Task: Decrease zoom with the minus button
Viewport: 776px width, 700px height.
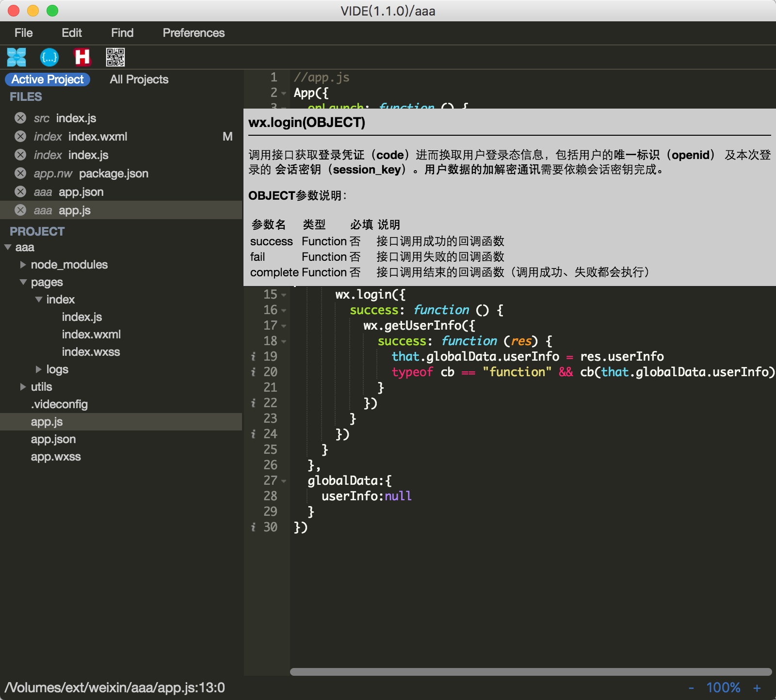Action: tap(691, 687)
